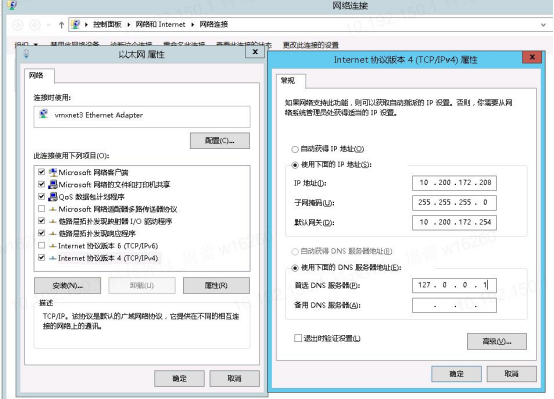The height and width of the screenshot is (399, 554).
Task: Click the Microsoft 网络客户端 icon
Action: (53, 172)
